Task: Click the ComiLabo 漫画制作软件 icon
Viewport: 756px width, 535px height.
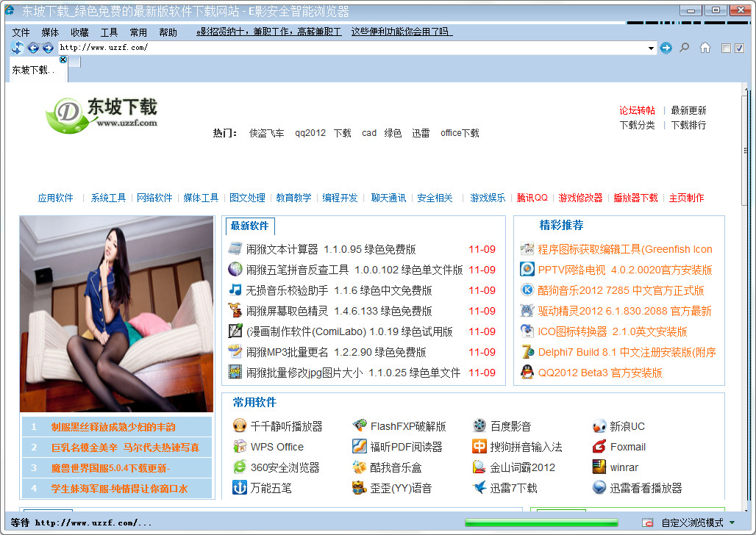Action: 235,331
